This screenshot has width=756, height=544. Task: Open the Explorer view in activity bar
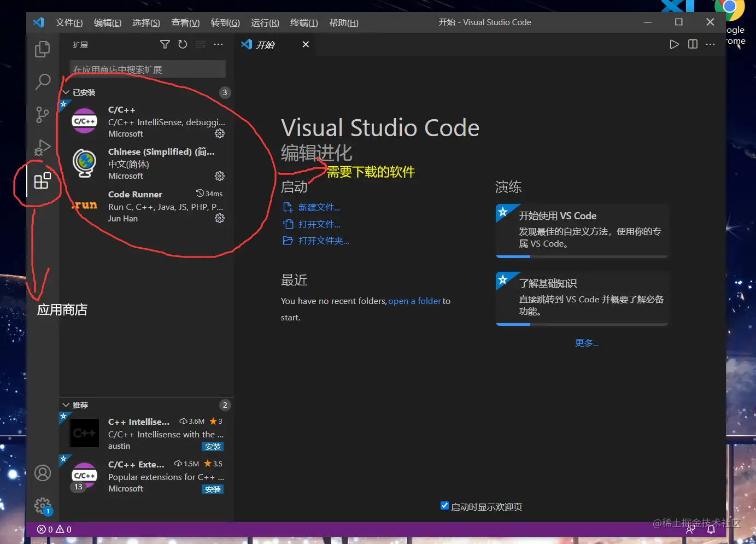[42, 49]
